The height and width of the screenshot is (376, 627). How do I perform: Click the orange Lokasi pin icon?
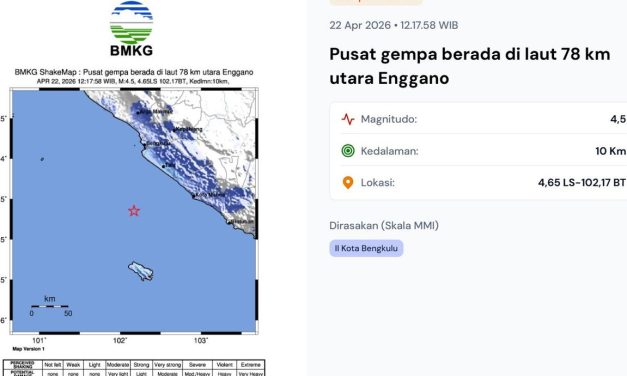tap(348, 183)
